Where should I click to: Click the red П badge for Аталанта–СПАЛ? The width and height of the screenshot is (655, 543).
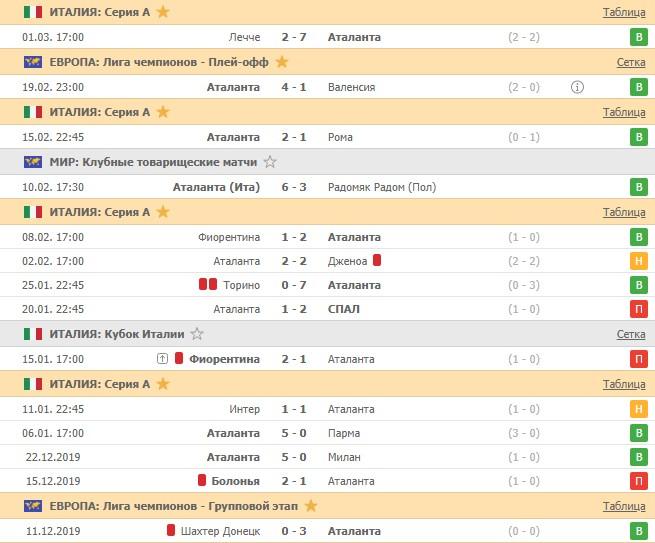click(x=637, y=309)
